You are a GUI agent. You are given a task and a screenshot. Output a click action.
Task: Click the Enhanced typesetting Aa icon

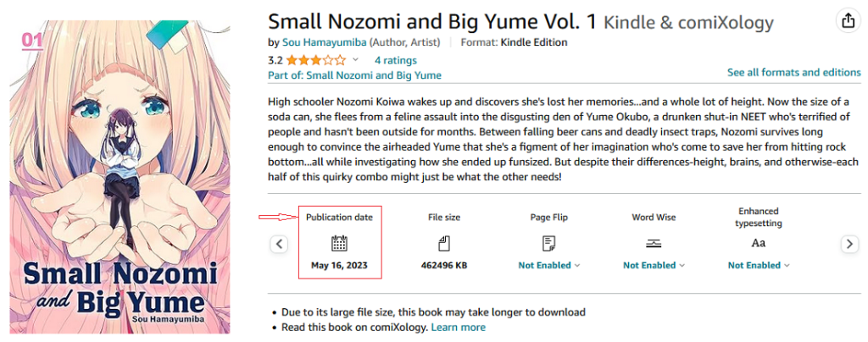[758, 244]
